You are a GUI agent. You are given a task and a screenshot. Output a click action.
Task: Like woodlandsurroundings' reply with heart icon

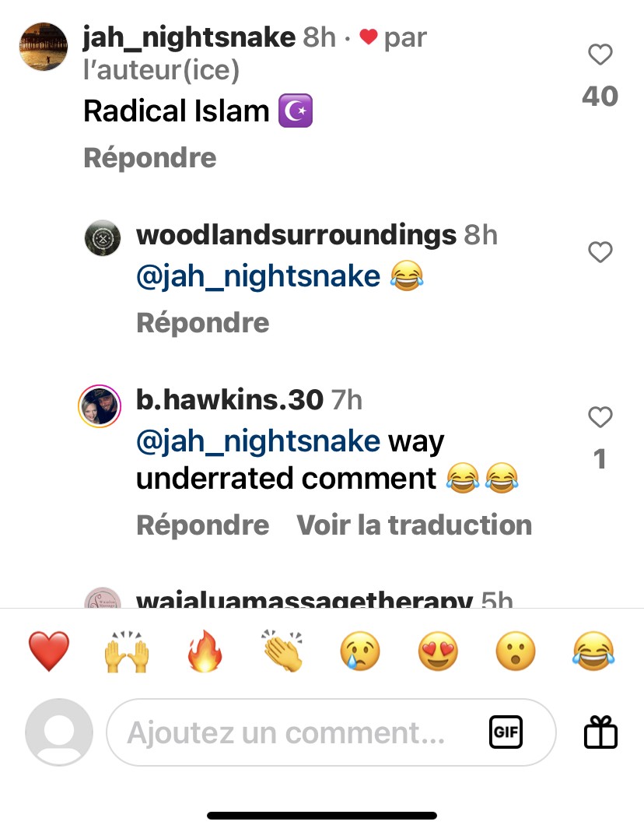(600, 252)
